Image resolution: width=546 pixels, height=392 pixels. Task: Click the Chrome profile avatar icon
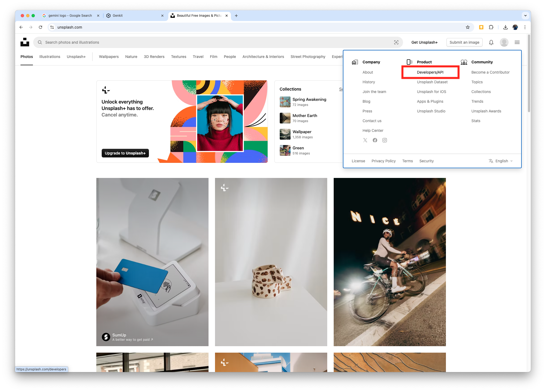point(515,27)
